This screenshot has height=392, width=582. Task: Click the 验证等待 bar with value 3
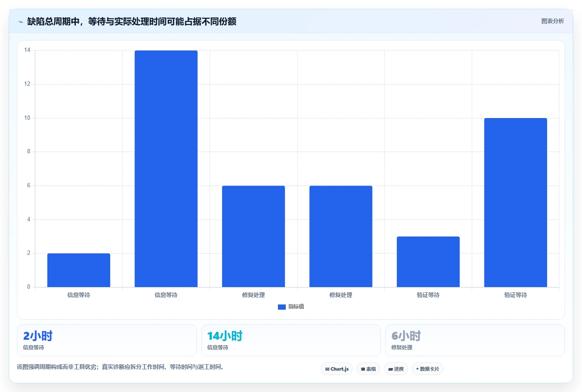point(428,262)
